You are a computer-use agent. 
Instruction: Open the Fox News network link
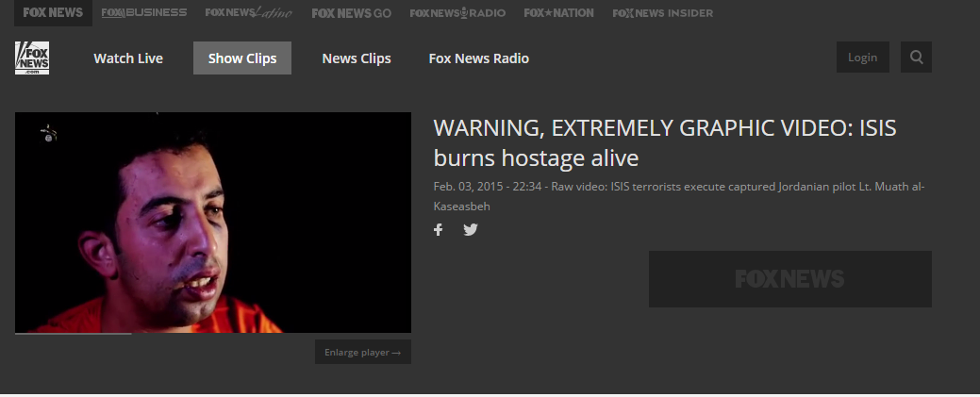pyautogui.click(x=53, y=12)
